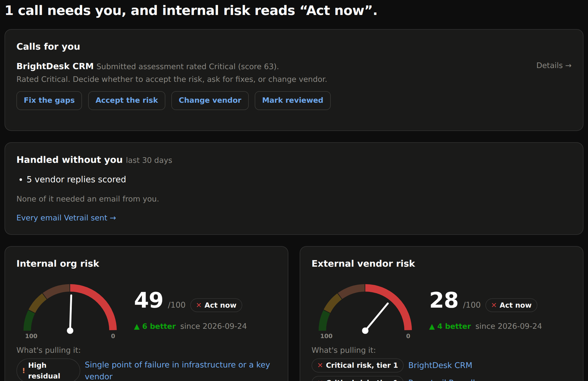The image size is (588, 381).
Task: Click the Internal org risk score 49
Action: 148,300
